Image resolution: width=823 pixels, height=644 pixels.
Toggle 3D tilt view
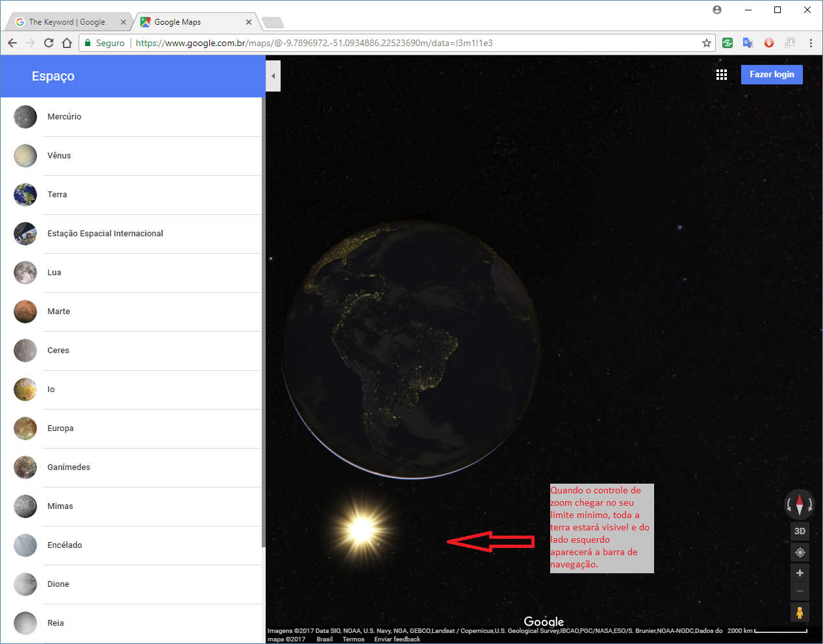pyautogui.click(x=800, y=531)
